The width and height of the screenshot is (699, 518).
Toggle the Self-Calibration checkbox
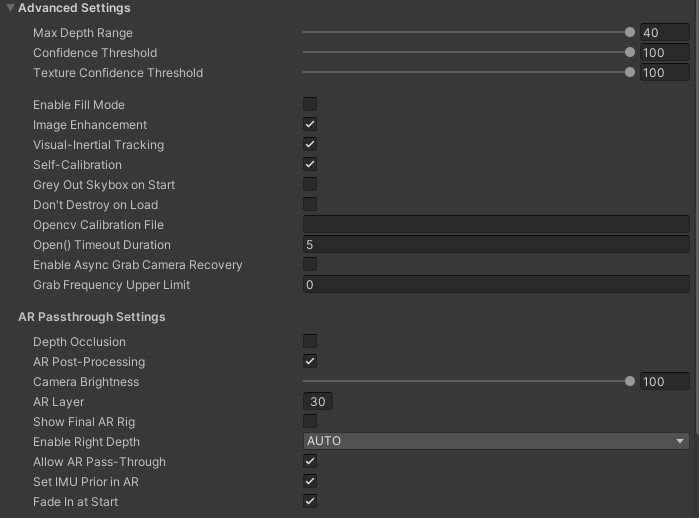pos(310,164)
